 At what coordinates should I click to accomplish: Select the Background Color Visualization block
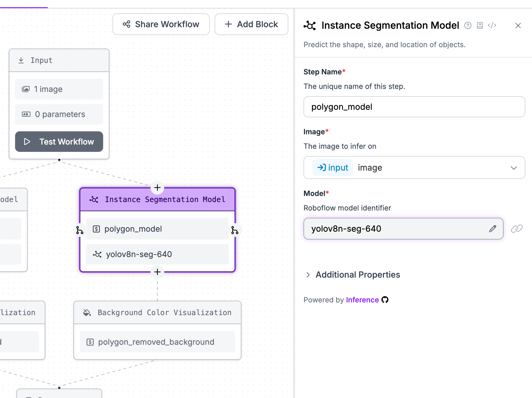[157, 312]
